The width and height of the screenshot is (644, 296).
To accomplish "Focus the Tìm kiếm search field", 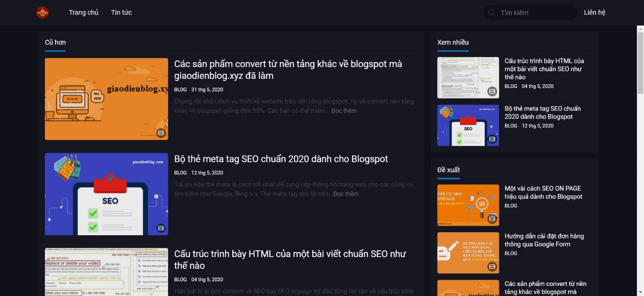I will (530, 13).
